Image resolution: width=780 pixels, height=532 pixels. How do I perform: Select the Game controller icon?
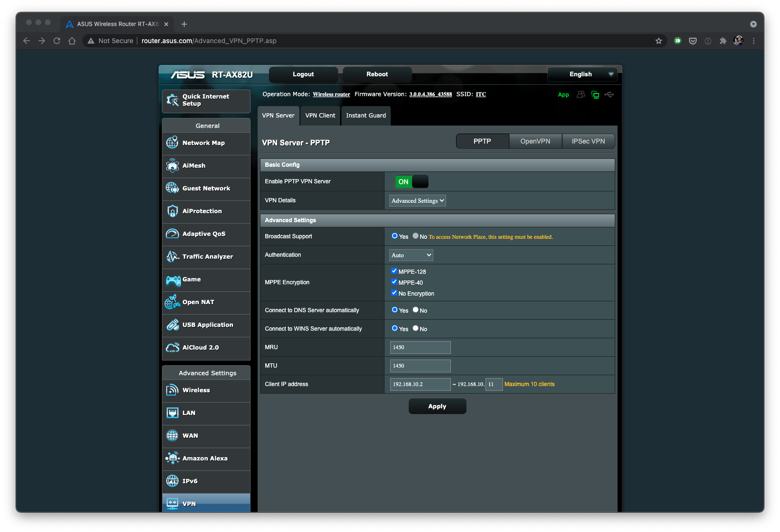point(172,280)
